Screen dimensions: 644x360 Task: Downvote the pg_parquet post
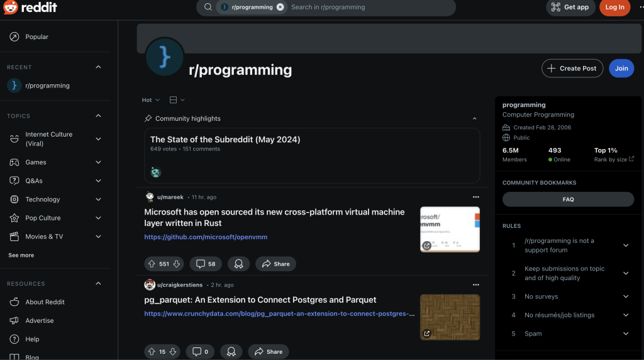click(173, 352)
